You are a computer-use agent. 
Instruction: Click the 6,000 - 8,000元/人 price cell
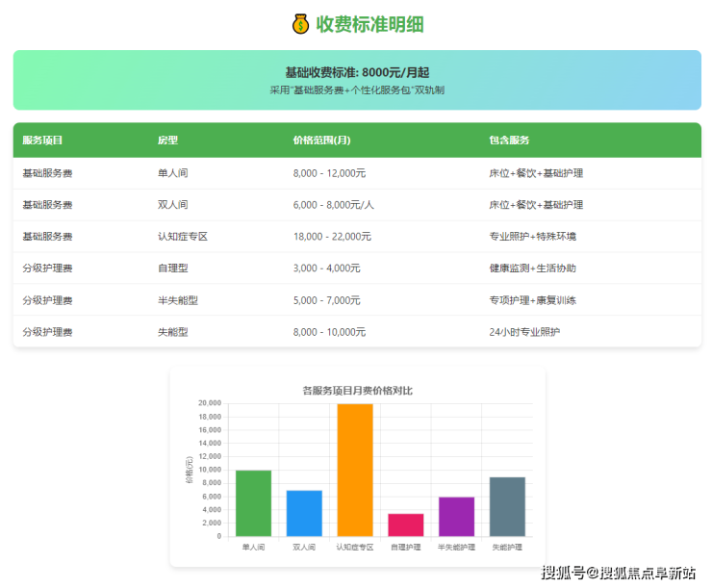(x=333, y=205)
